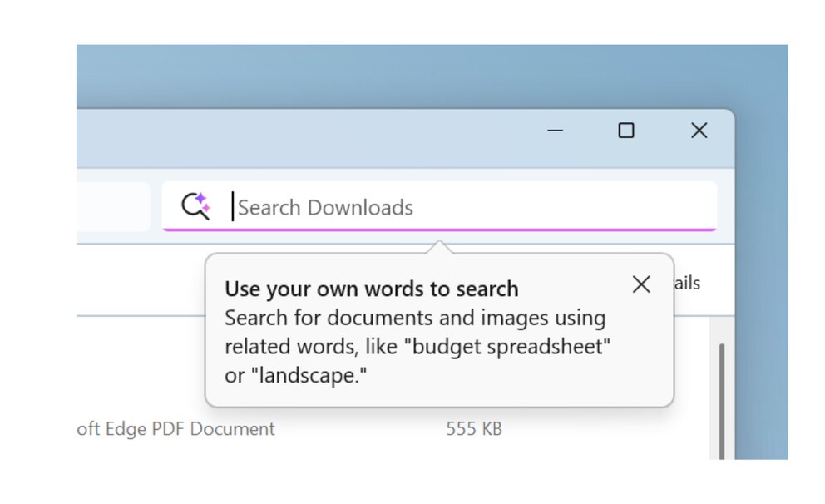
Task: Click the 555 KB file size entry
Action: click(x=474, y=429)
